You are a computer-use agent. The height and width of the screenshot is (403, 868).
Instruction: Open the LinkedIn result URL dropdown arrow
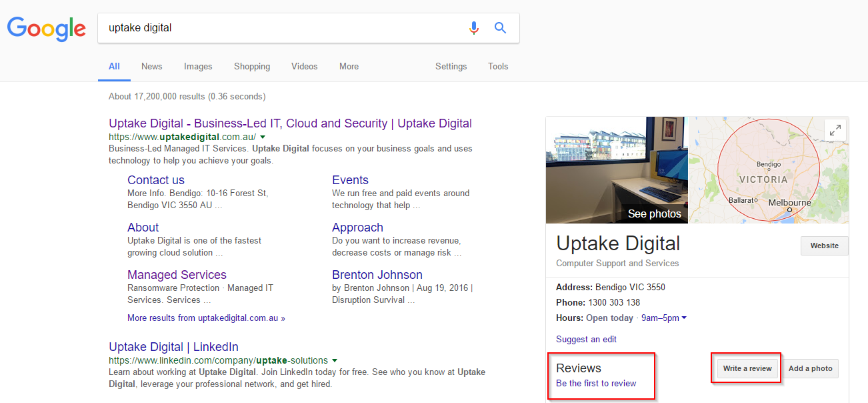point(335,360)
